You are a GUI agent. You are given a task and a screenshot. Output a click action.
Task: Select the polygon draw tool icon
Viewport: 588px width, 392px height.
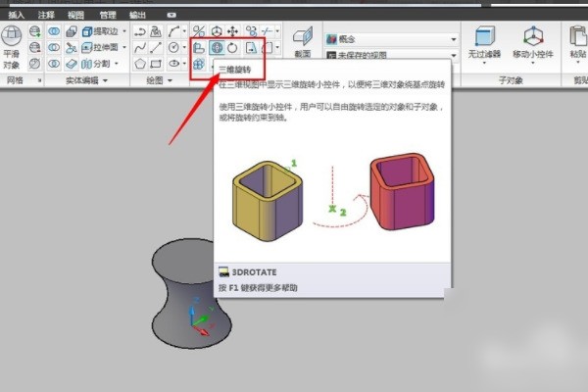pos(141,64)
